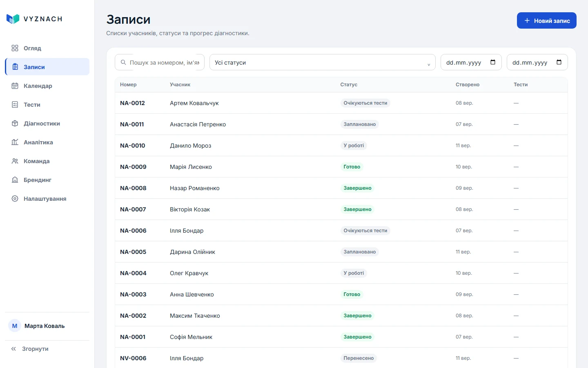Select participant Олег Кравчук

[189, 273]
